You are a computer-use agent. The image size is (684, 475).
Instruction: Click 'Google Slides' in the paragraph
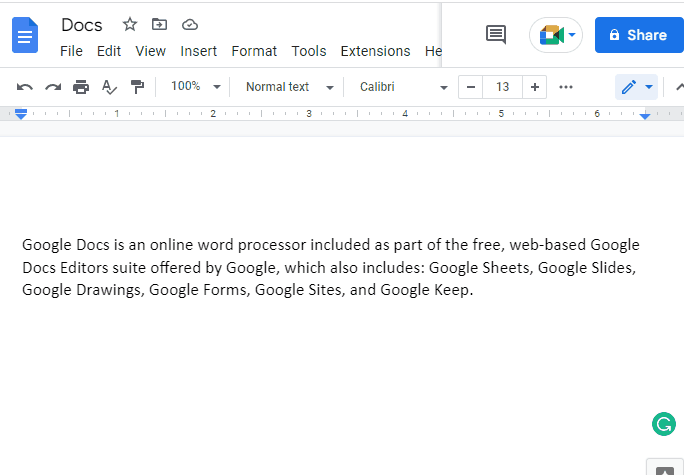585,267
